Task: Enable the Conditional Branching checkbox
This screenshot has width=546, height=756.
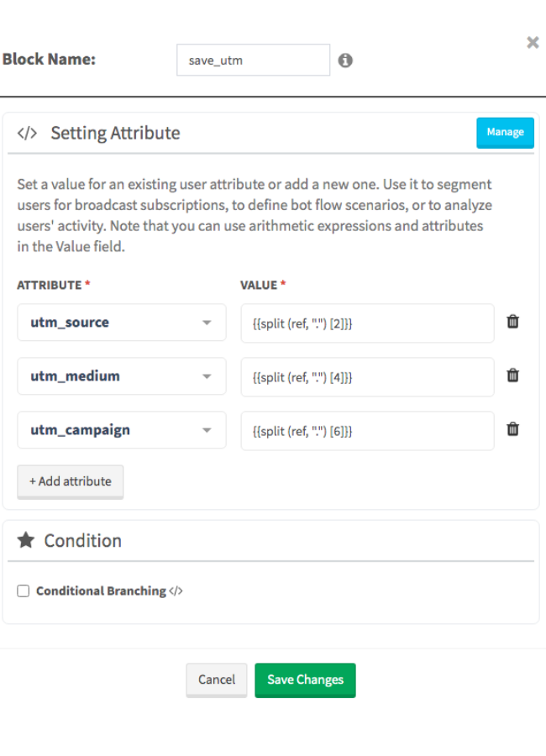Action: click(x=24, y=591)
